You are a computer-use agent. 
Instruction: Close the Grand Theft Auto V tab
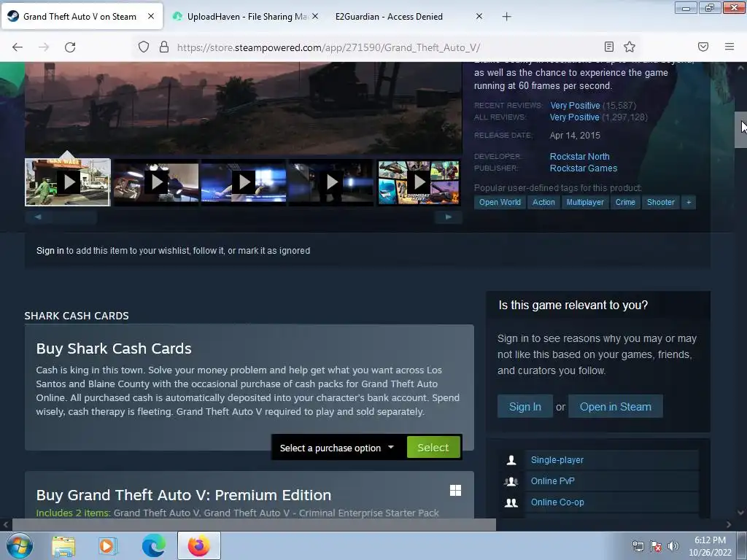click(150, 16)
